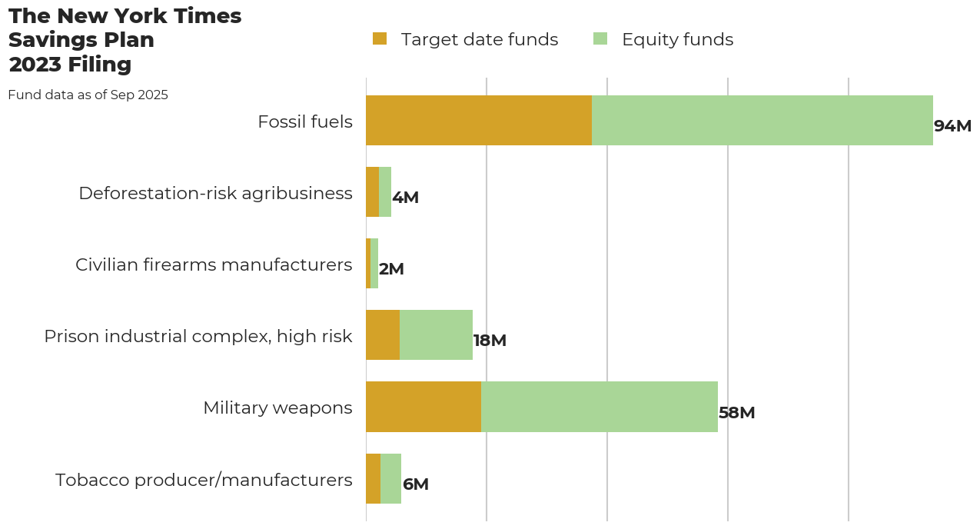Click The New York Times Savings Plan title
This screenshot has height=529, width=980.
point(125,40)
